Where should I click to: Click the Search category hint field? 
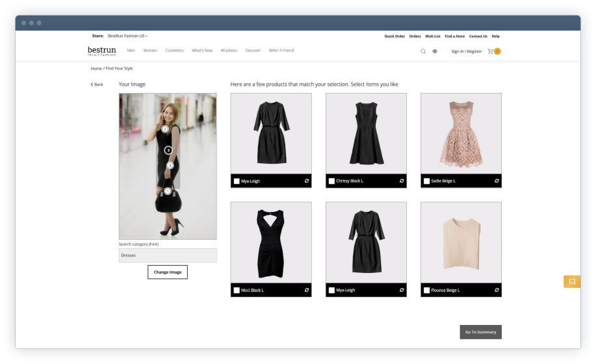[168, 255]
